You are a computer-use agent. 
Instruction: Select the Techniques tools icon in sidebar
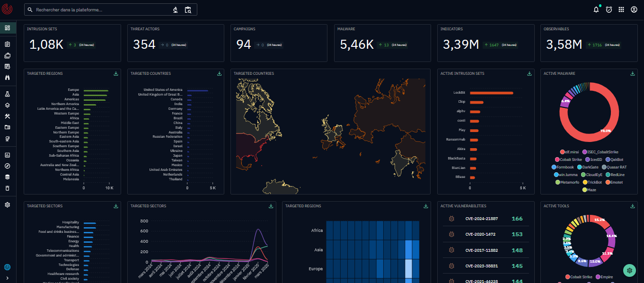8,116
